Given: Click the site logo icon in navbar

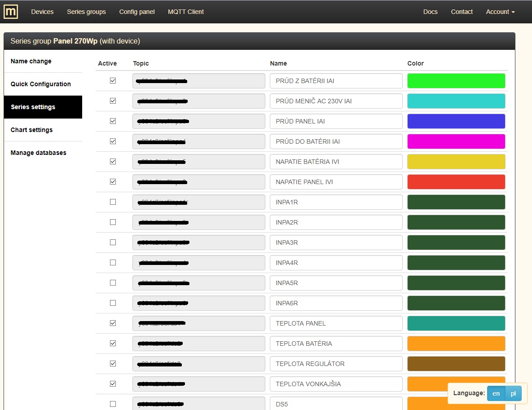Looking at the screenshot, I should [11, 12].
